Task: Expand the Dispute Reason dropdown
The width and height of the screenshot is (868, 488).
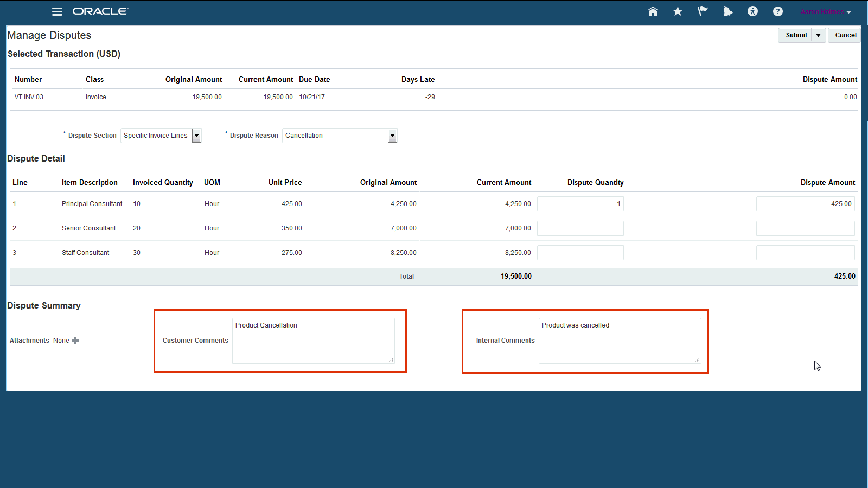Action: coord(392,136)
